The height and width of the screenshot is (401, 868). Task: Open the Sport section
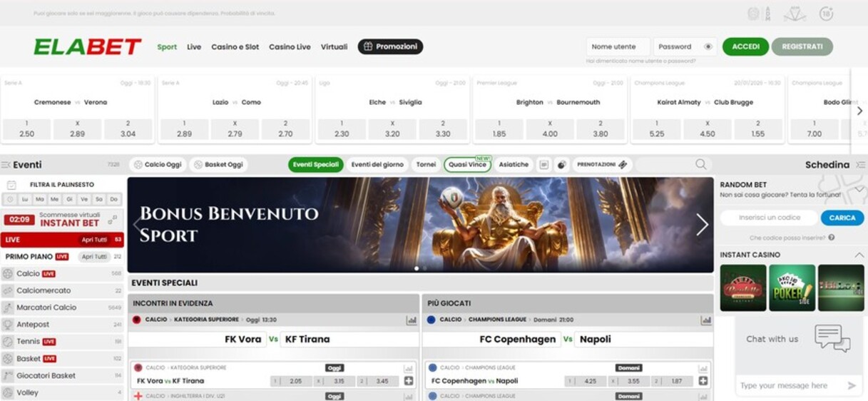pos(167,47)
